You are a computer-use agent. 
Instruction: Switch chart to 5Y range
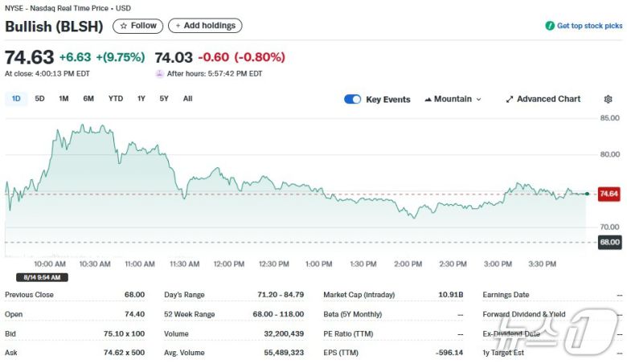tap(164, 99)
